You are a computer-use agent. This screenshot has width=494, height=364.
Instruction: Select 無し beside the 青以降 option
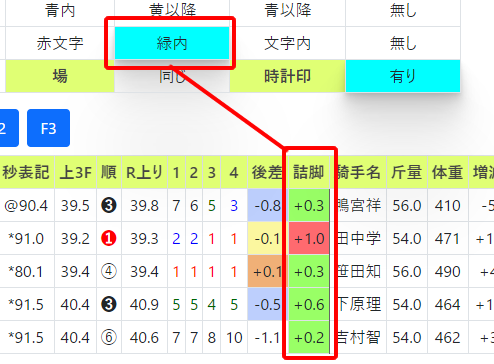coord(403,11)
